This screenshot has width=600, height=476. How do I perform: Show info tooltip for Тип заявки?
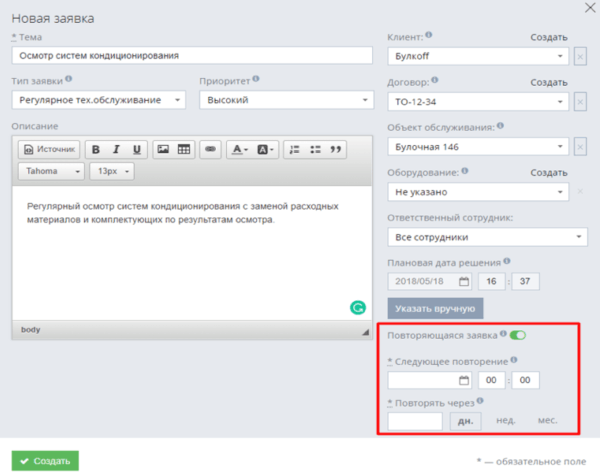pyautogui.click(x=68, y=79)
